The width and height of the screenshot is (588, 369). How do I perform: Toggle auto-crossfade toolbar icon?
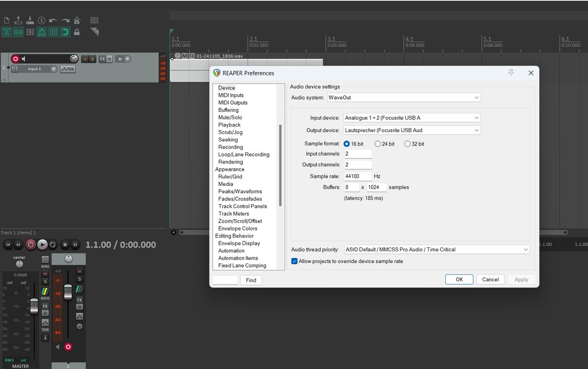click(x=6, y=32)
